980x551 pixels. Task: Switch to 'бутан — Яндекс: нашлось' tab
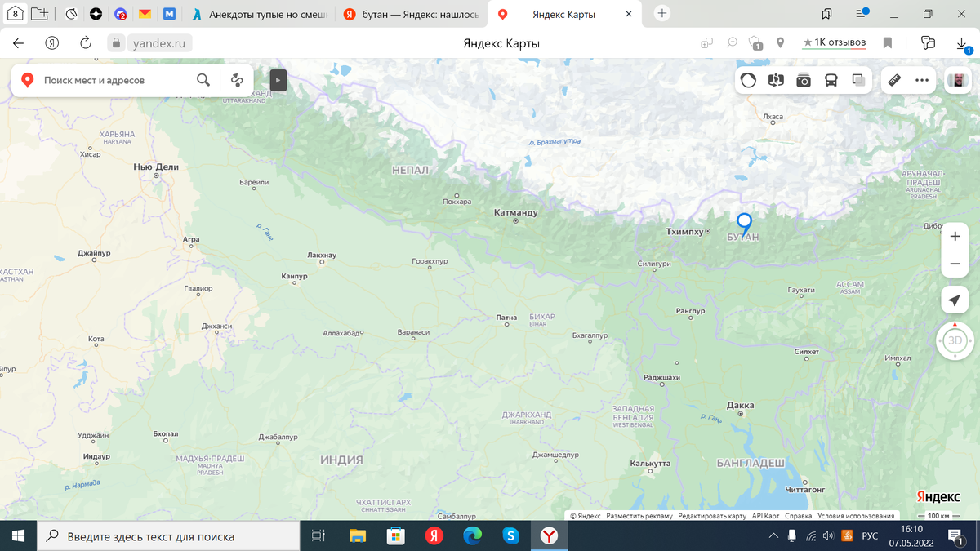point(412,14)
